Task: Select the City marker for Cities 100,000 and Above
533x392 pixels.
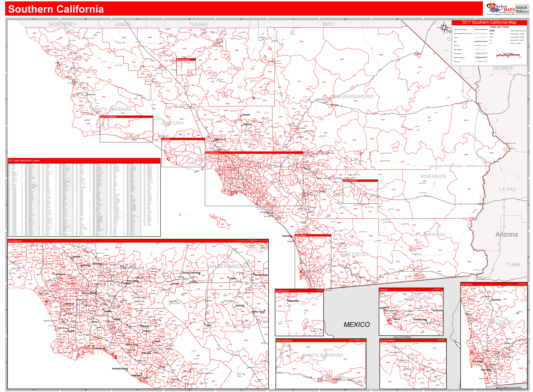Action: click(490, 31)
